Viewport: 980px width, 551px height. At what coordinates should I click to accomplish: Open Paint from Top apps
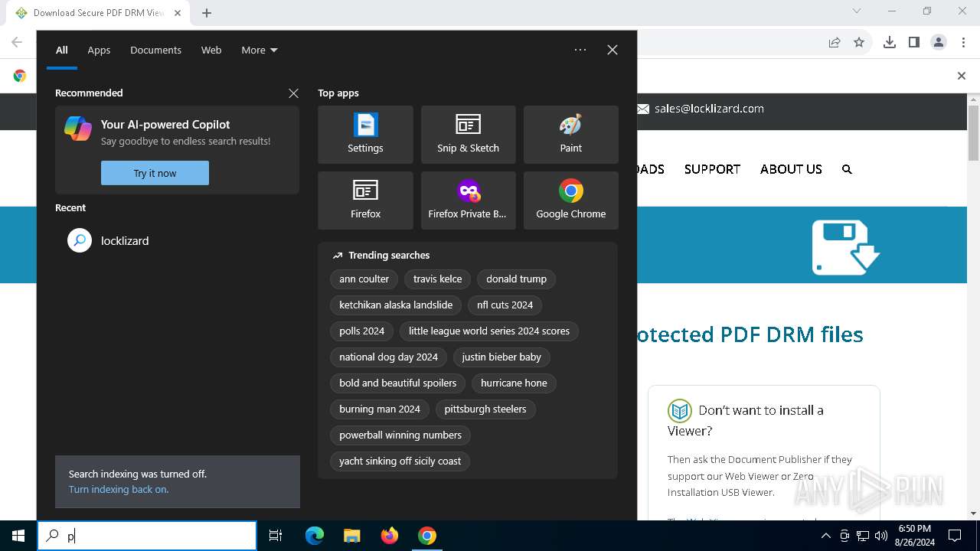click(x=570, y=135)
